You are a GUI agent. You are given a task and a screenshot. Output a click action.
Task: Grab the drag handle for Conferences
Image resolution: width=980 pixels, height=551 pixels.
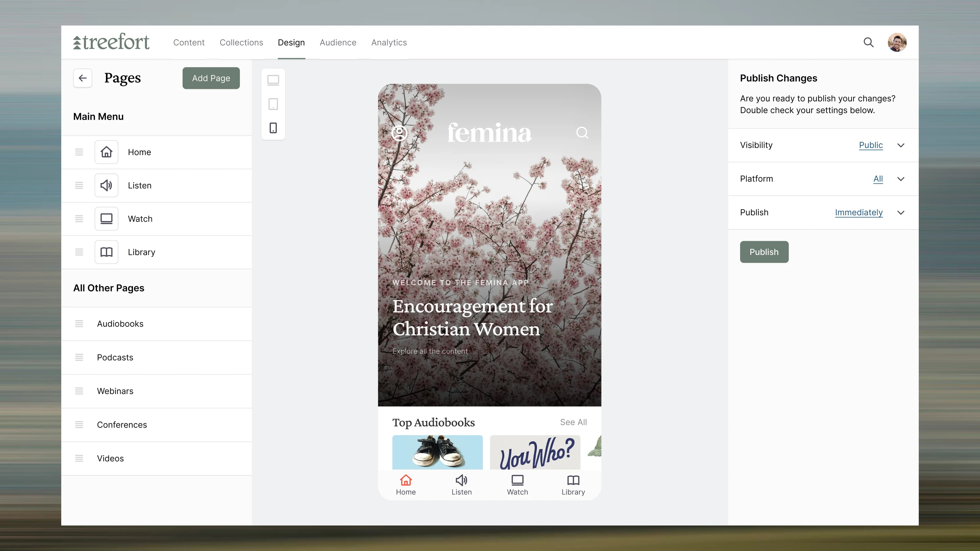(79, 425)
